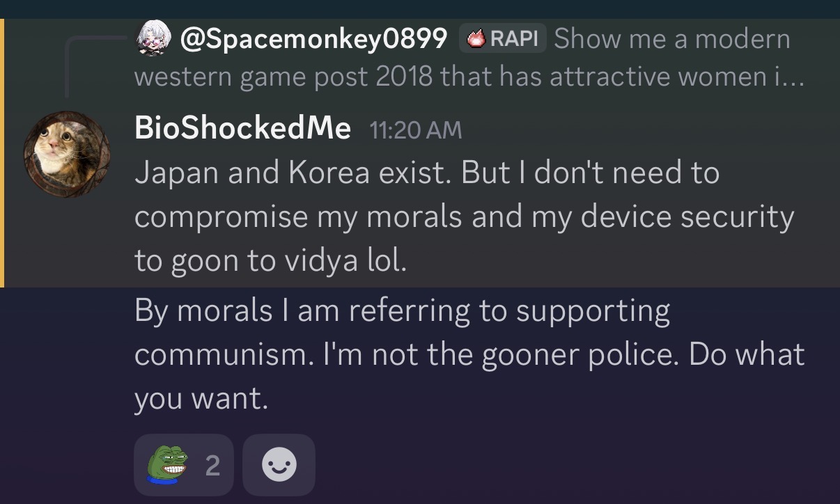
Task: Click the reaction count number 2
Action: click(212, 466)
